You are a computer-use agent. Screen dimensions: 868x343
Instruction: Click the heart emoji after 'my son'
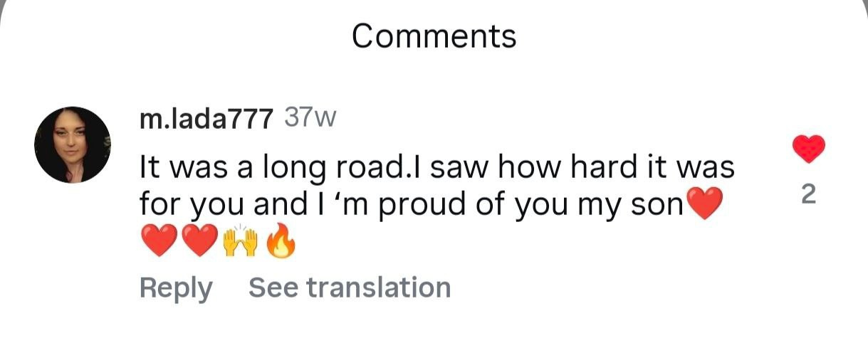[x=704, y=206]
